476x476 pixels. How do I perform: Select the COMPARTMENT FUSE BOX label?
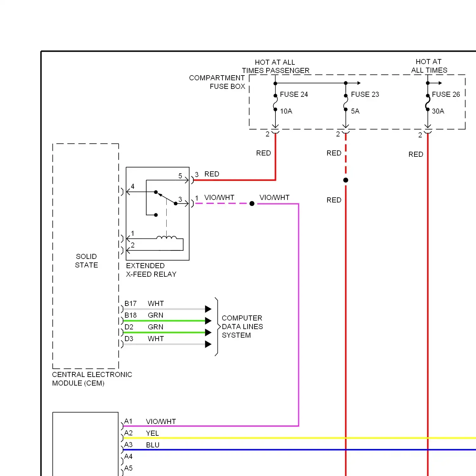217,82
